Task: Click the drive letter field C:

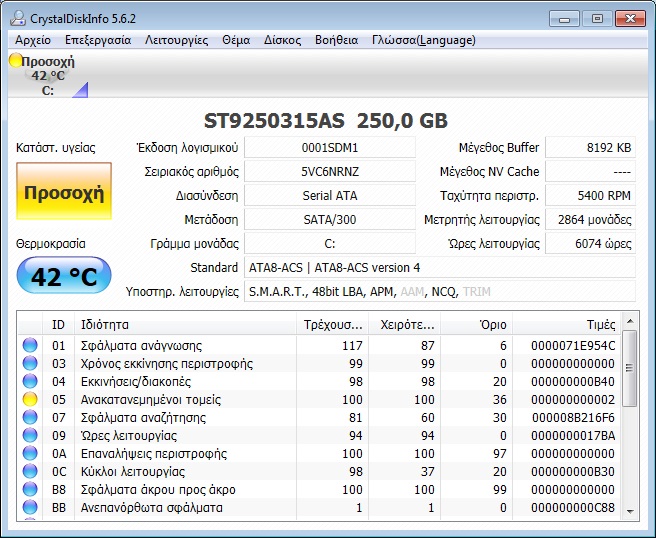Action: [x=330, y=243]
